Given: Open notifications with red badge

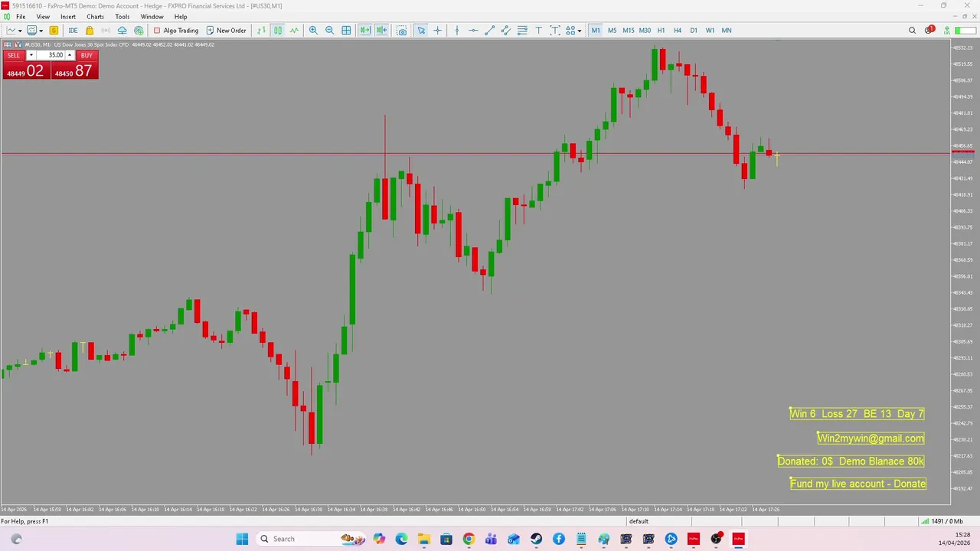Looking at the screenshot, I should tap(929, 31).
